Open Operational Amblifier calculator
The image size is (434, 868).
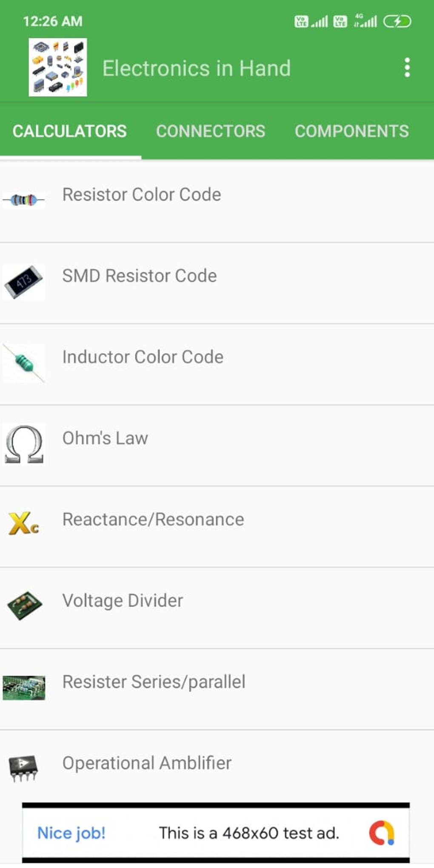pyautogui.click(x=147, y=763)
